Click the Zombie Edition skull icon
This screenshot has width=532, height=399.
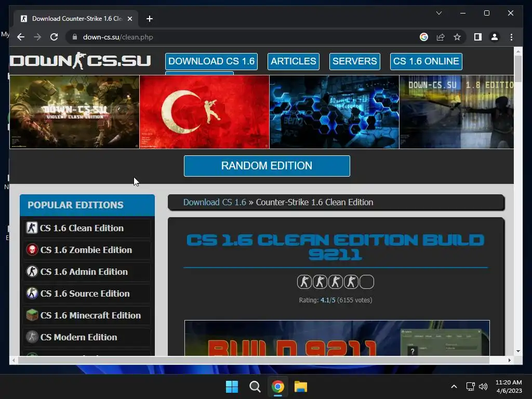click(32, 250)
